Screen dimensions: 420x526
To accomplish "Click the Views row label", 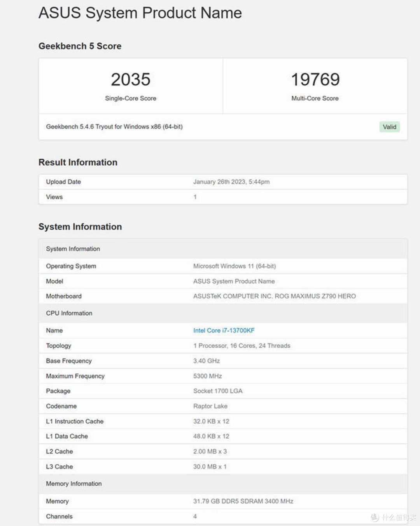I will point(54,197).
